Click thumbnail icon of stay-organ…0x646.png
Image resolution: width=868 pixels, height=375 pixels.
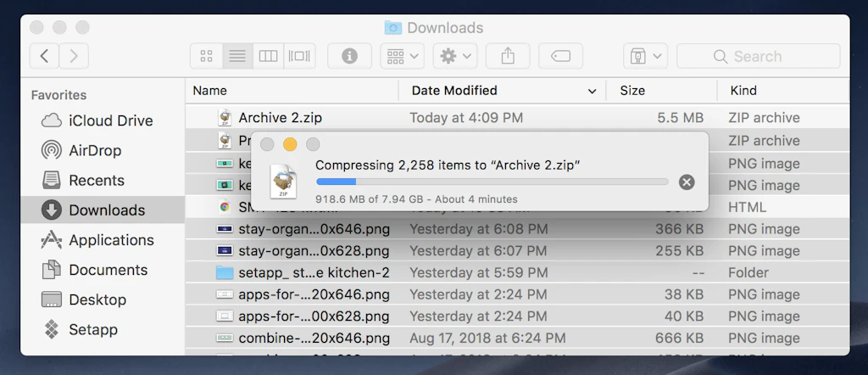(225, 229)
